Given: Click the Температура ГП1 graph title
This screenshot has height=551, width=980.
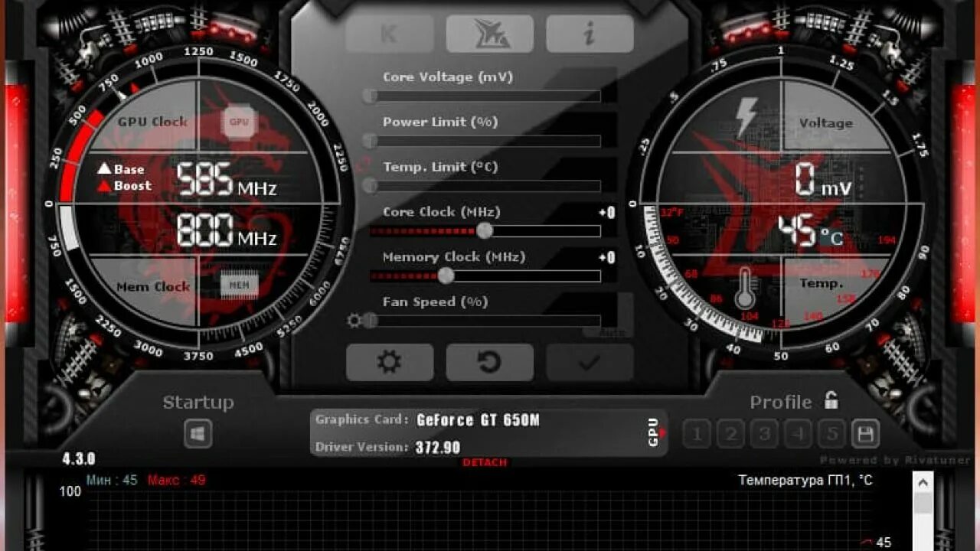Looking at the screenshot, I should click(x=805, y=481).
